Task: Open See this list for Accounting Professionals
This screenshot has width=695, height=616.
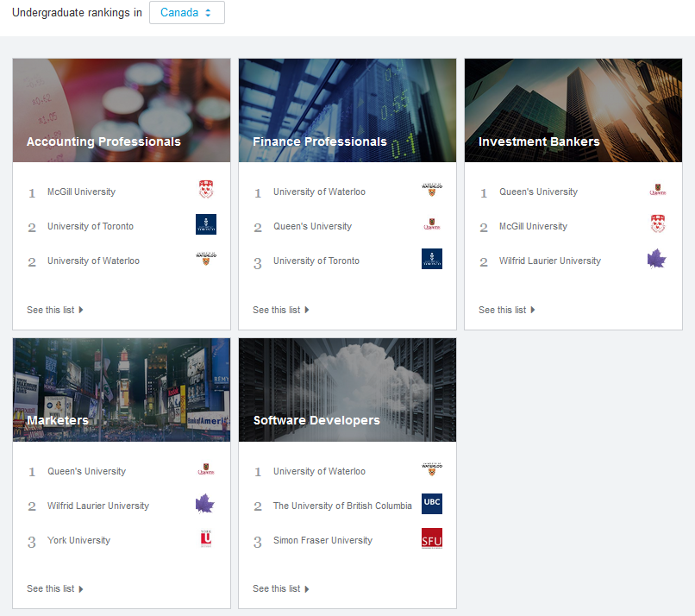Action: click(x=55, y=310)
